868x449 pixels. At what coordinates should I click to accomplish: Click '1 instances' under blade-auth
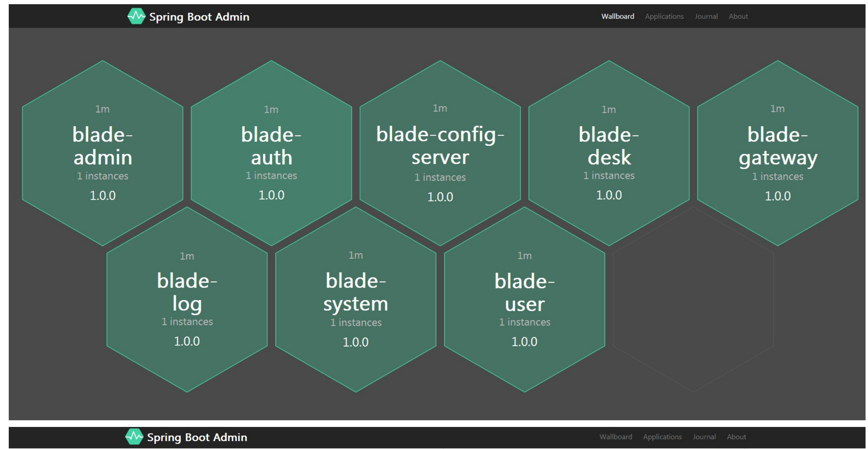click(271, 175)
